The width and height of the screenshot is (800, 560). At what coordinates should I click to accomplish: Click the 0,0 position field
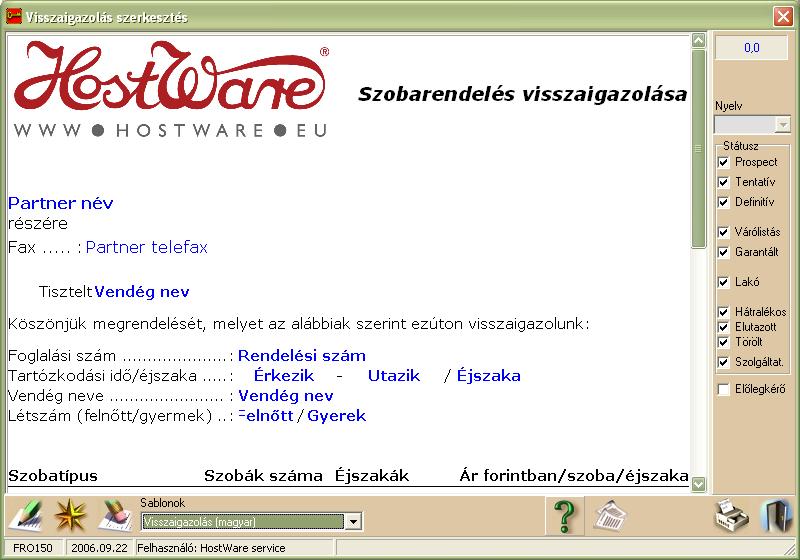coord(752,48)
